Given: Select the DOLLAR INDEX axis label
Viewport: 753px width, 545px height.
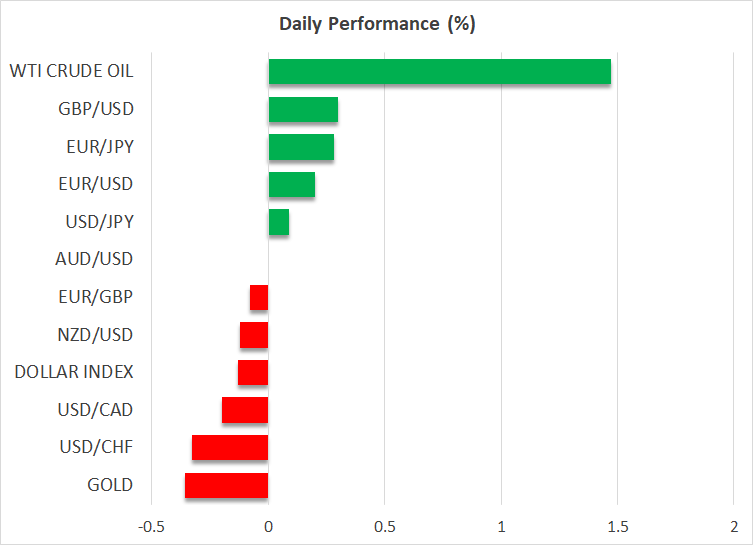Looking at the screenshot, I should (74, 372).
